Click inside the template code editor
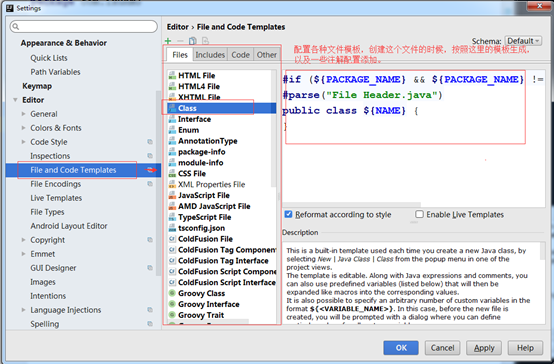The image size is (554, 364). [x=414, y=138]
